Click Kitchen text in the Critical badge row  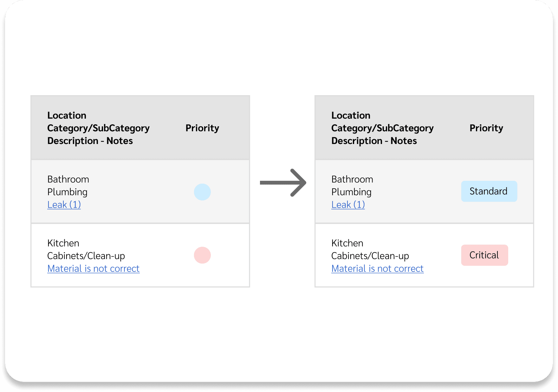tap(347, 243)
